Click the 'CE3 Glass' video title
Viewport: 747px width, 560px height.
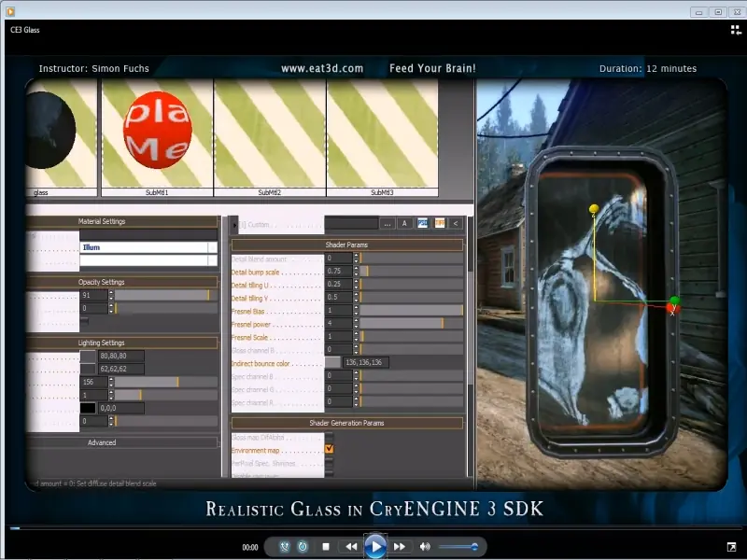pos(25,30)
